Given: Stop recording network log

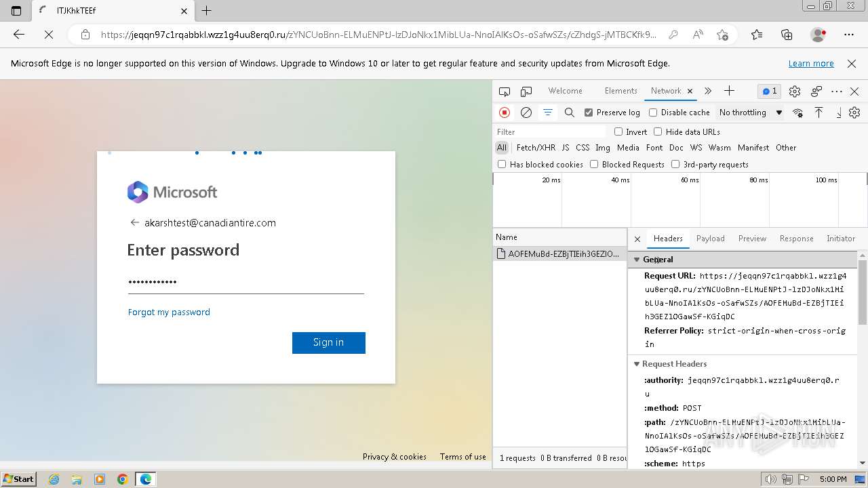Looking at the screenshot, I should 504,113.
